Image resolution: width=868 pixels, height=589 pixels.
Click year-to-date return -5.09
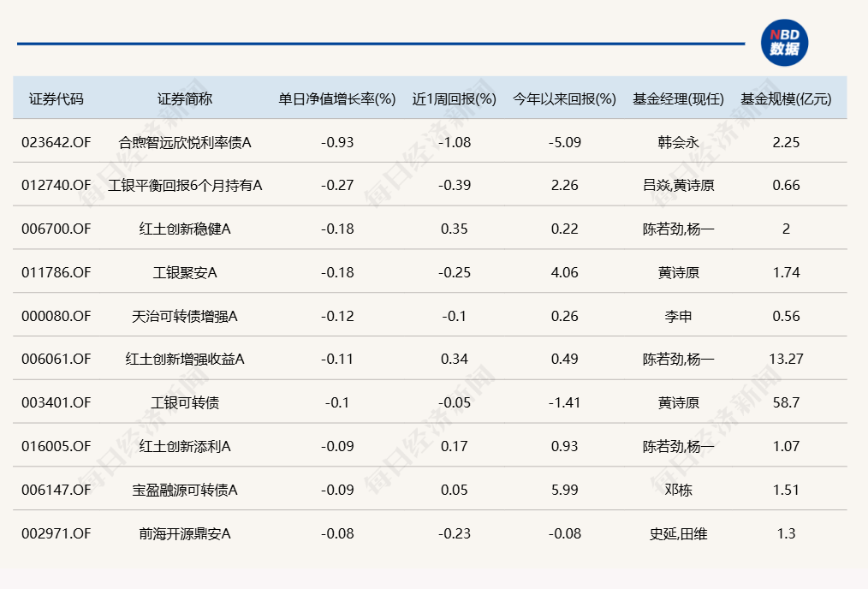pyautogui.click(x=565, y=142)
